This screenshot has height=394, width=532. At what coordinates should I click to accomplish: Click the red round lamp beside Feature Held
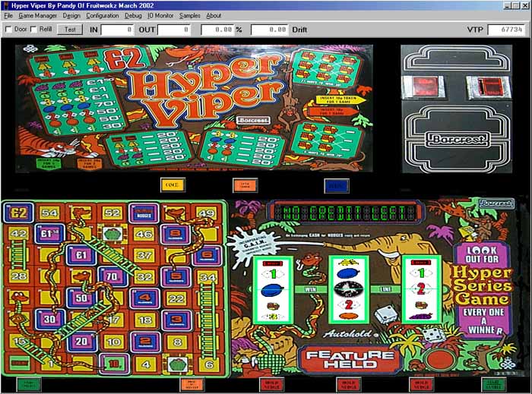(x=440, y=360)
